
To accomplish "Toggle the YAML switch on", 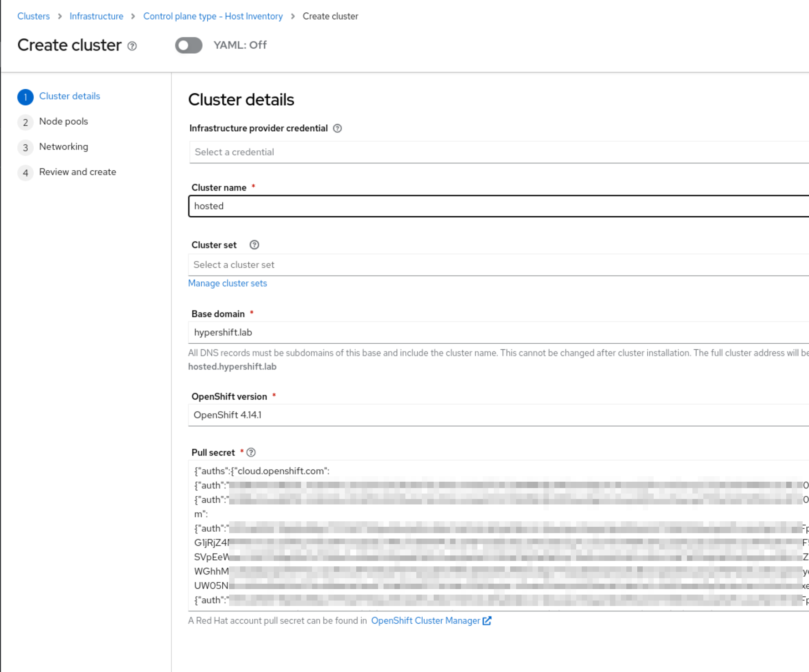I will 189,45.
